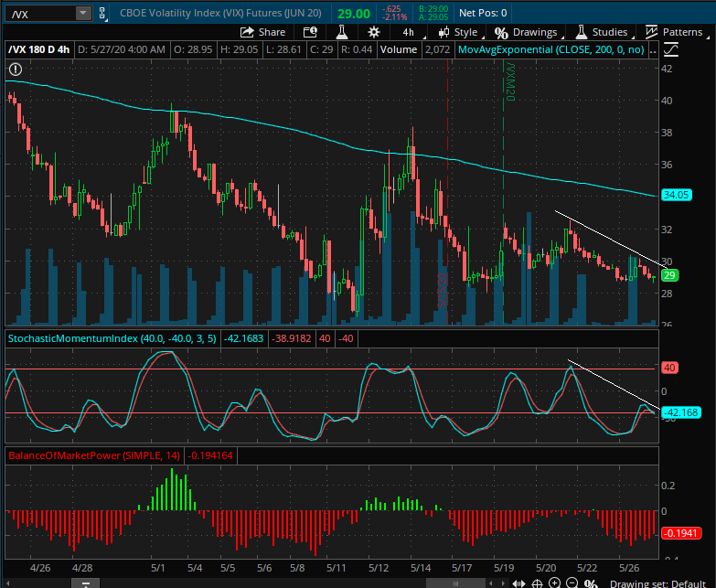716x588 pixels.
Task: Click the scroll-left small arrow near zoom tools
Action: click(491, 583)
